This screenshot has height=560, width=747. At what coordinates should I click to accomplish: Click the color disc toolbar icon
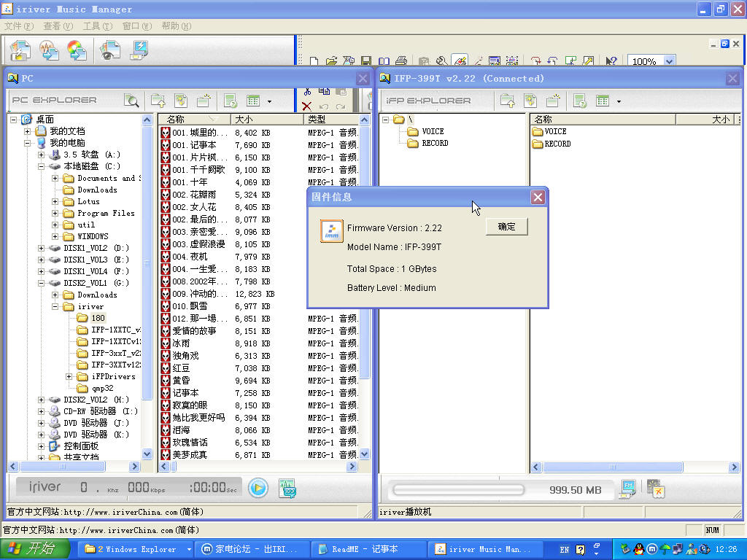coord(77,50)
